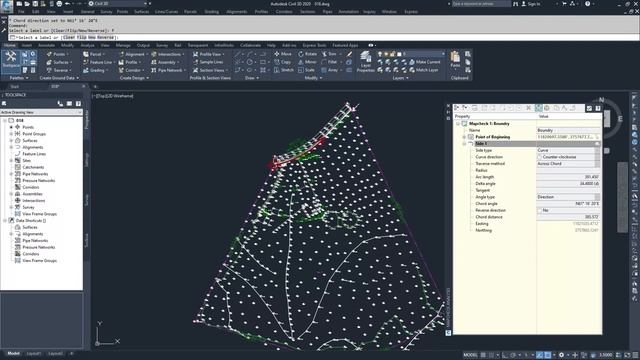Click the MODEL status bar button

(470, 355)
